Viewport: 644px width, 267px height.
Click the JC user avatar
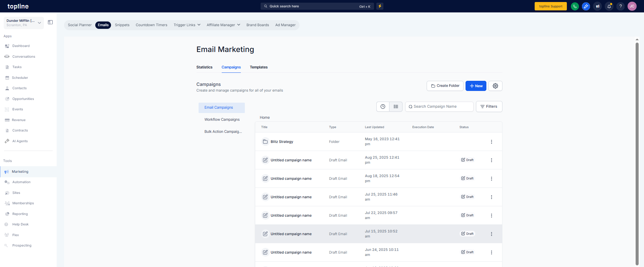(632, 6)
